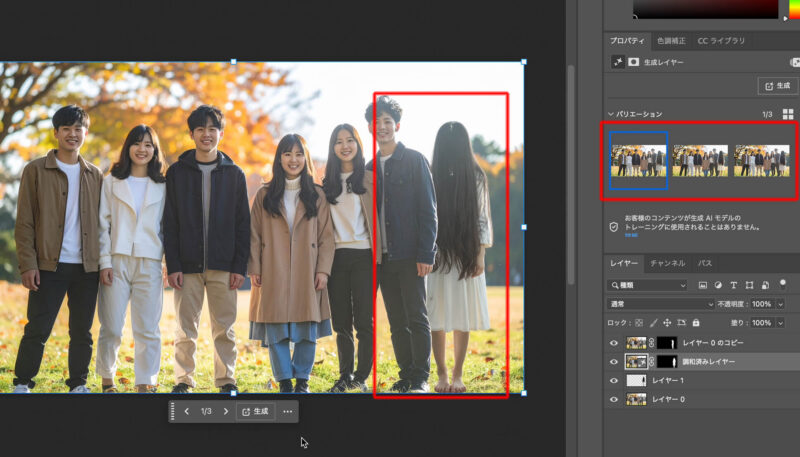Click the lock all padlock icon
Viewport: 800px width, 457px height.
695,323
